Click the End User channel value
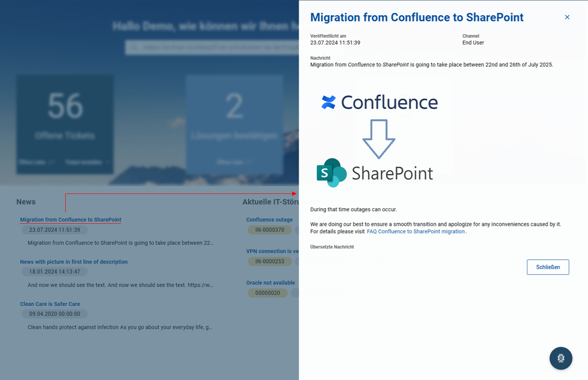This screenshot has height=380, width=588. pos(473,43)
